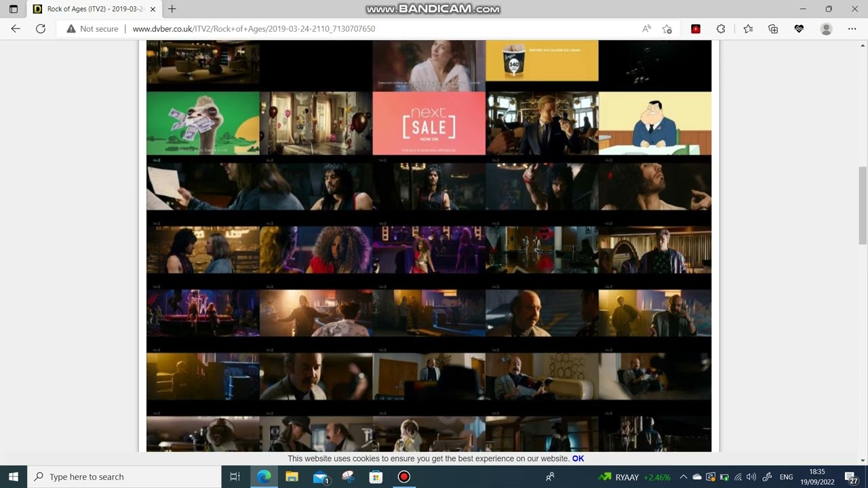
Task: Open the balloons room thumbnail
Action: 316,123
